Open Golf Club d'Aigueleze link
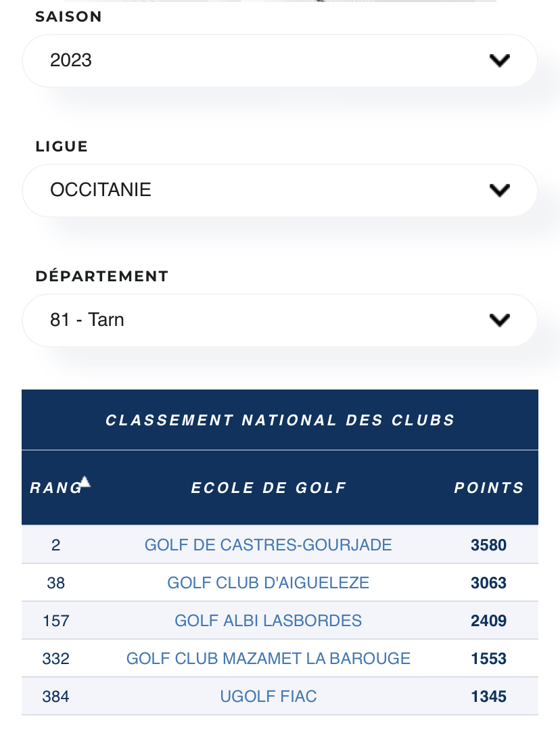This screenshot has height=731, width=560. click(x=269, y=583)
